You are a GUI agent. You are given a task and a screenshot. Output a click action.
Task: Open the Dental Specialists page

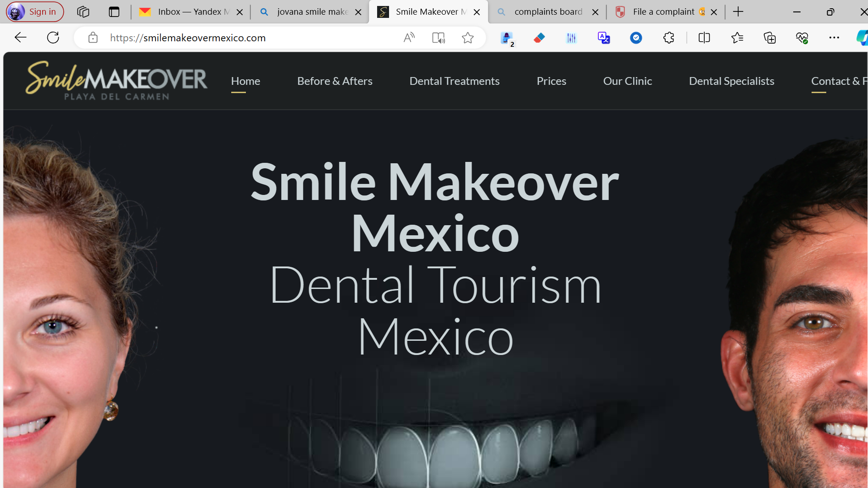[732, 81]
